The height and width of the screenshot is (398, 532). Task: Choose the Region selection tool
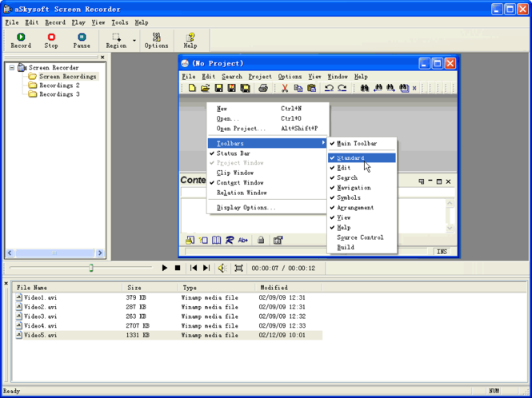(x=116, y=41)
